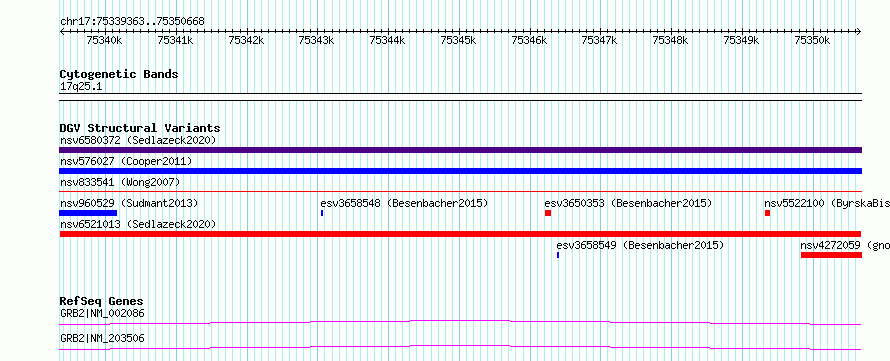The height and width of the screenshot is (361, 890).
Task: Click the nsv960529 (Sudmant2013) label
Action: (129, 203)
